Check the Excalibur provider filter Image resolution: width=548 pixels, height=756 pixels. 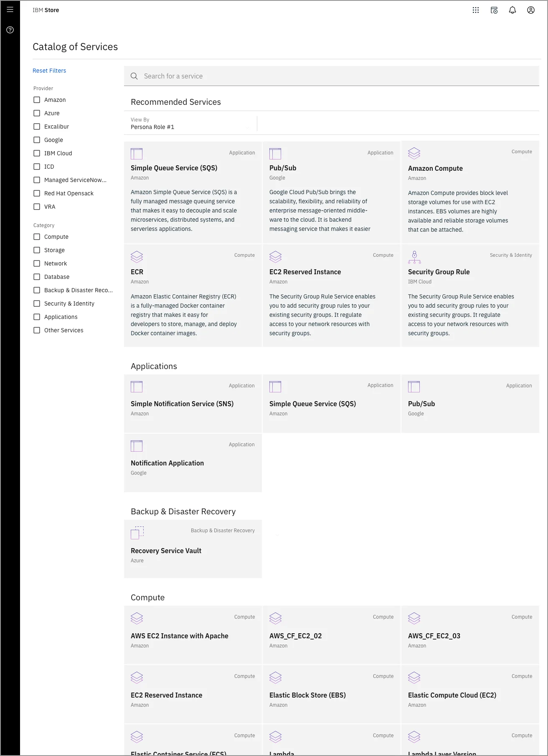(37, 126)
